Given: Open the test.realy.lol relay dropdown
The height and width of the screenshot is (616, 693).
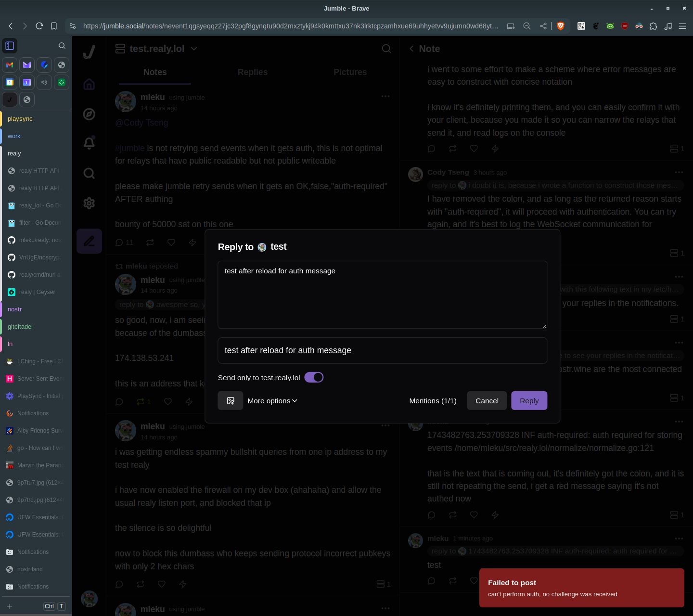Looking at the screenshot, I should coord(157,49).
